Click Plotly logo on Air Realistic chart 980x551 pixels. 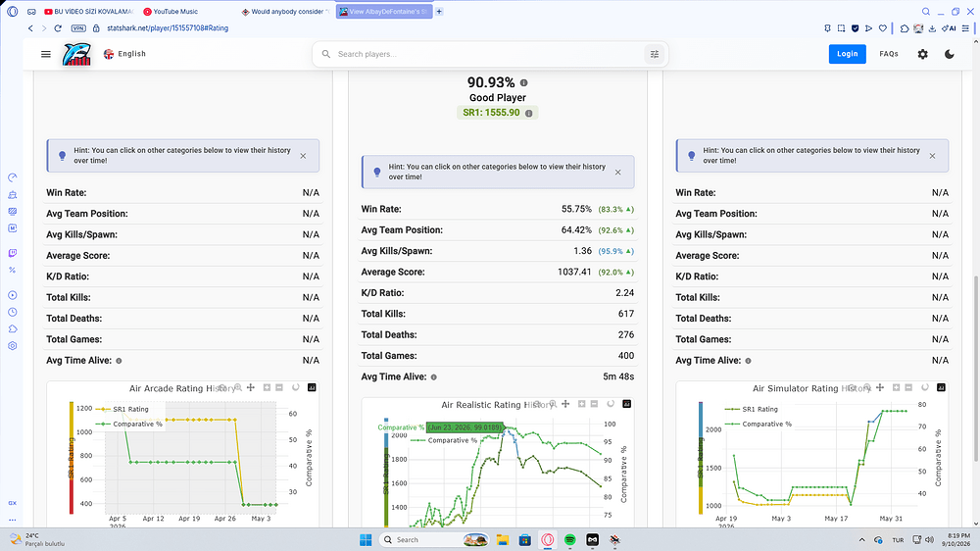tap(627, 404)
